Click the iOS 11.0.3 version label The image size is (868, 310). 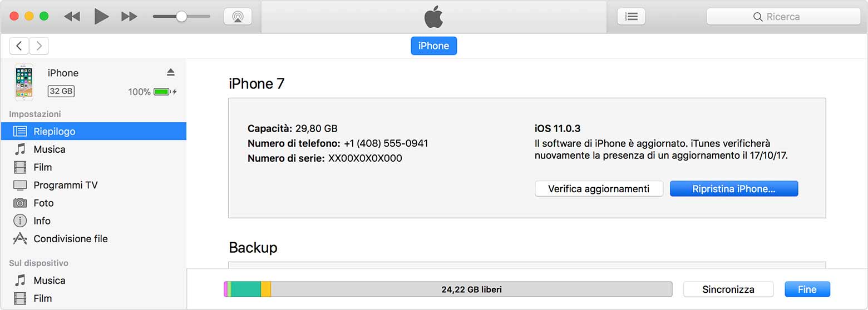pyautogui.click(x=558, y=128)
